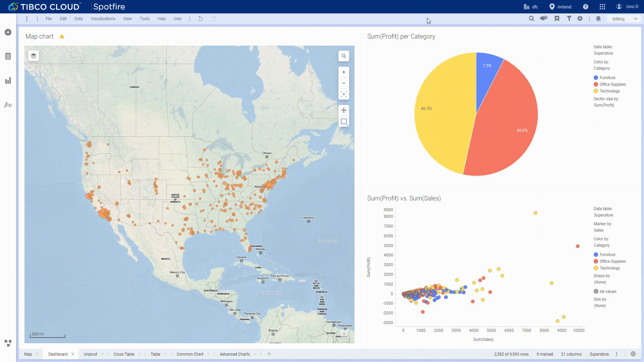Viewport: 644px width, 362px height.
Task: Click the bookmarks icon in top bar
Action: 556,18
